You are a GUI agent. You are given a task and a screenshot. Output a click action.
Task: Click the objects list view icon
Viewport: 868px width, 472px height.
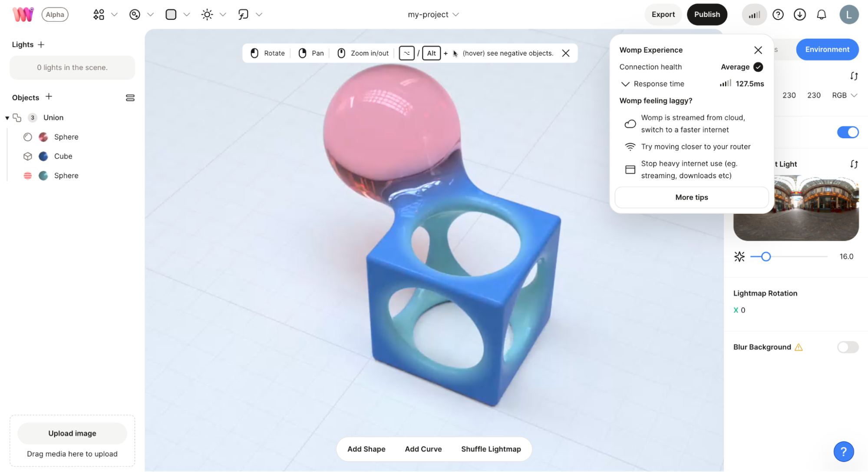130,98
